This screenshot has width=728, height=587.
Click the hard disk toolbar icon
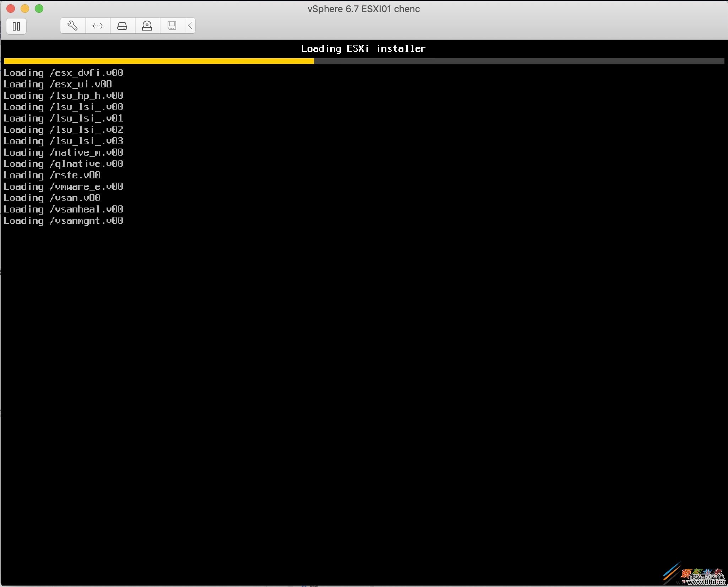pos(122,25)
